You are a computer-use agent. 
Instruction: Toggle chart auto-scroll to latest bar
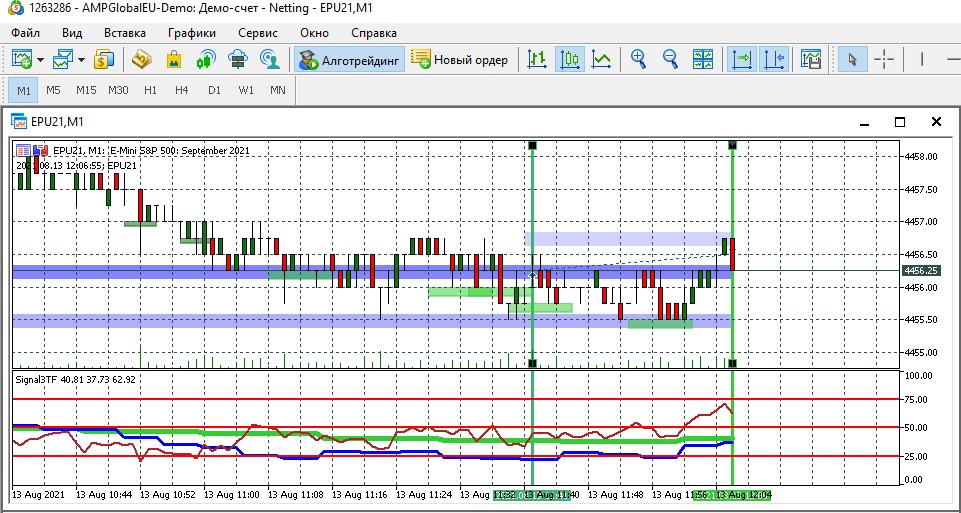(742, 60)
